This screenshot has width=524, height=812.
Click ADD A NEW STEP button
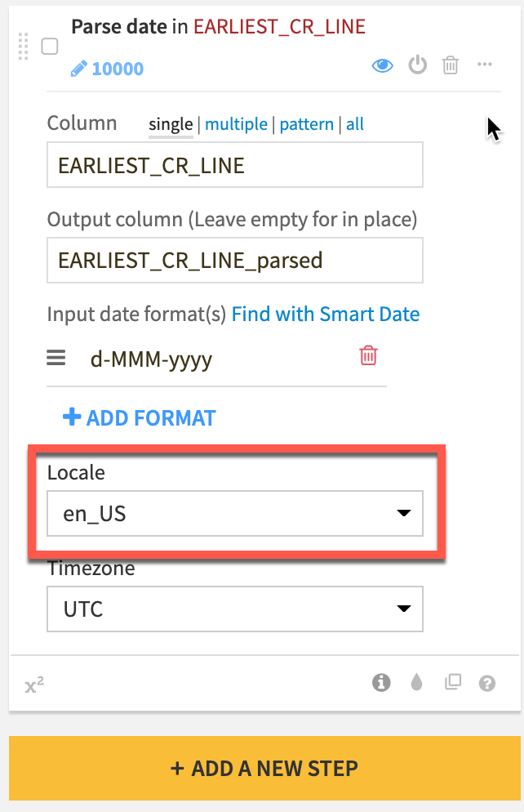264,768
